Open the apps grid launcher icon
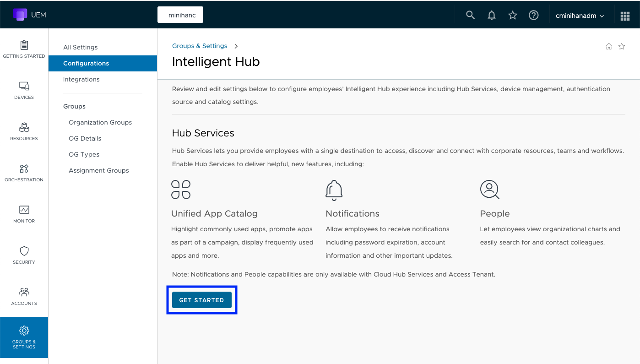The image size is (640, 364). coord(625,16)
